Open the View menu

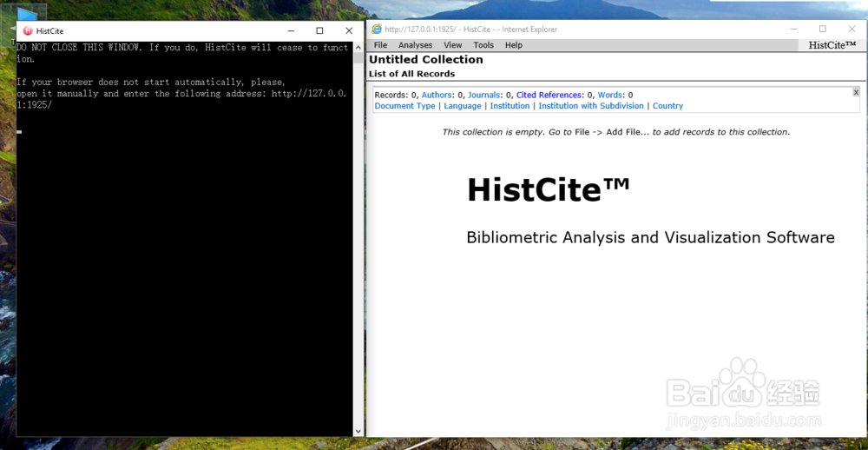[x=452, y=45]
